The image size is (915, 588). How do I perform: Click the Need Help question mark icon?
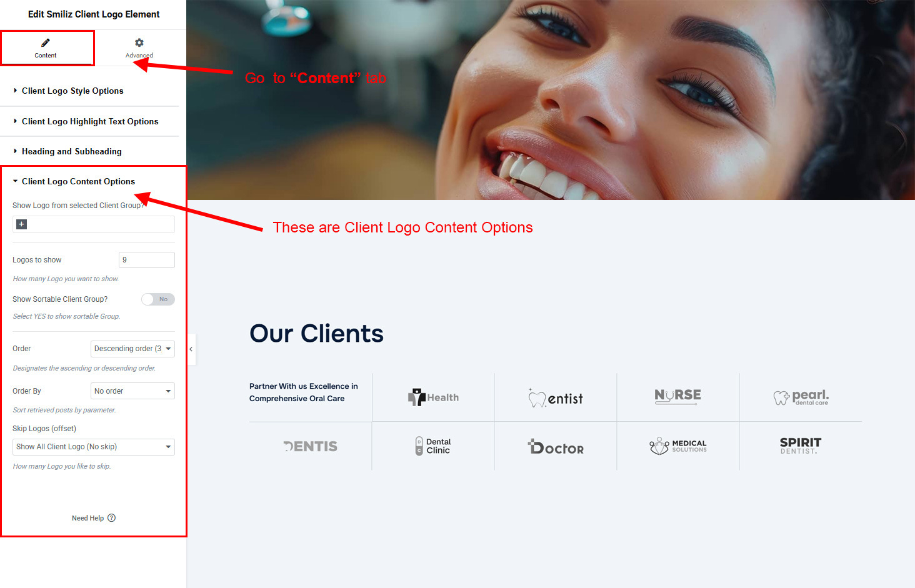112,518
